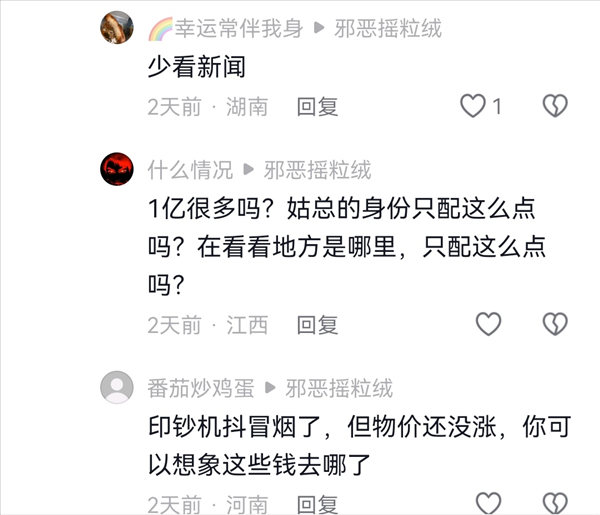Like the 1亿很多吗 comment
The height and width of the screenshot is (515, 600).
click(x=488, y=324)
